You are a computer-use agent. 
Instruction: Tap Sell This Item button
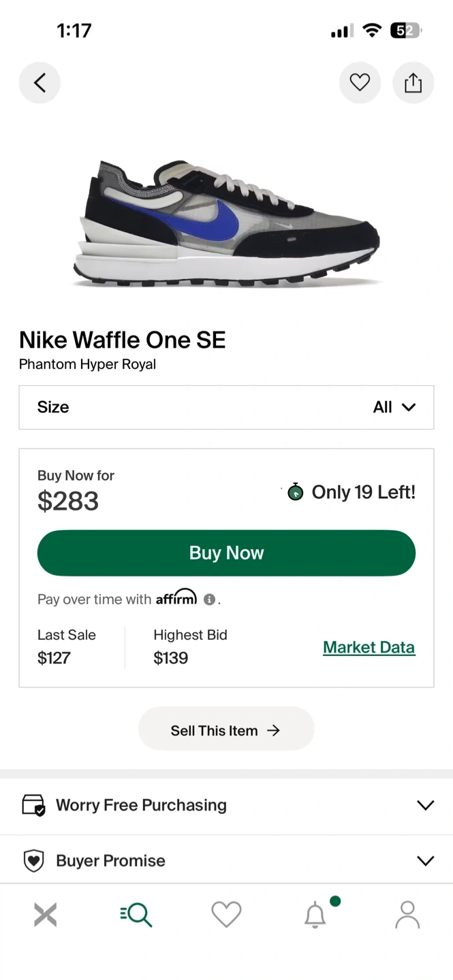[x=226, y=730]
